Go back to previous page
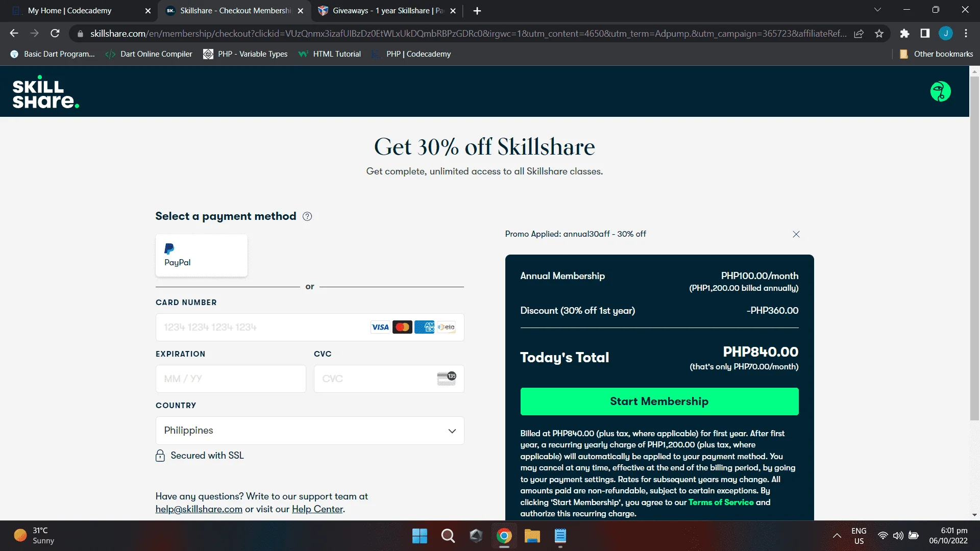The width and height of the screenshot is (980, 551). (14, 33)
